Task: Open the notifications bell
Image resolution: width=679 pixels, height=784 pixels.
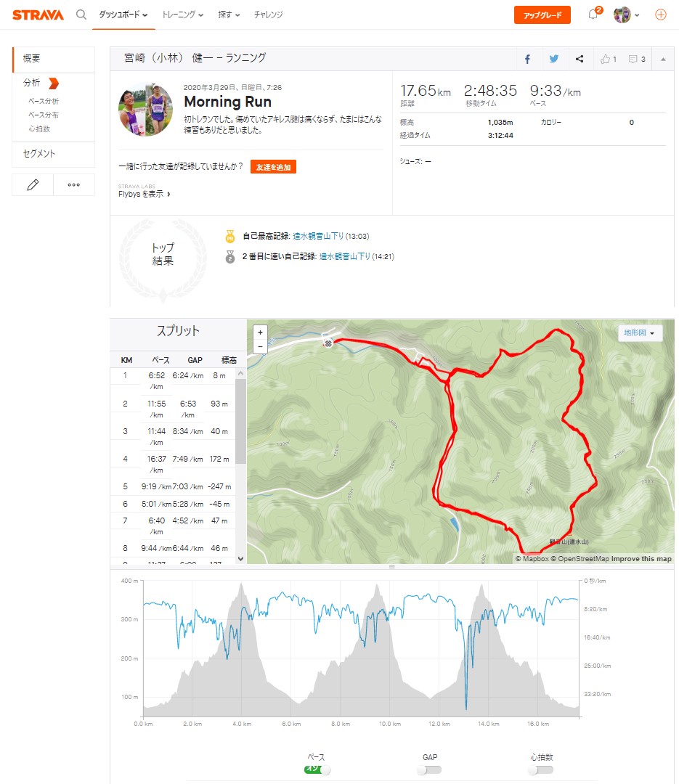Action: click(x=593, y=15)
